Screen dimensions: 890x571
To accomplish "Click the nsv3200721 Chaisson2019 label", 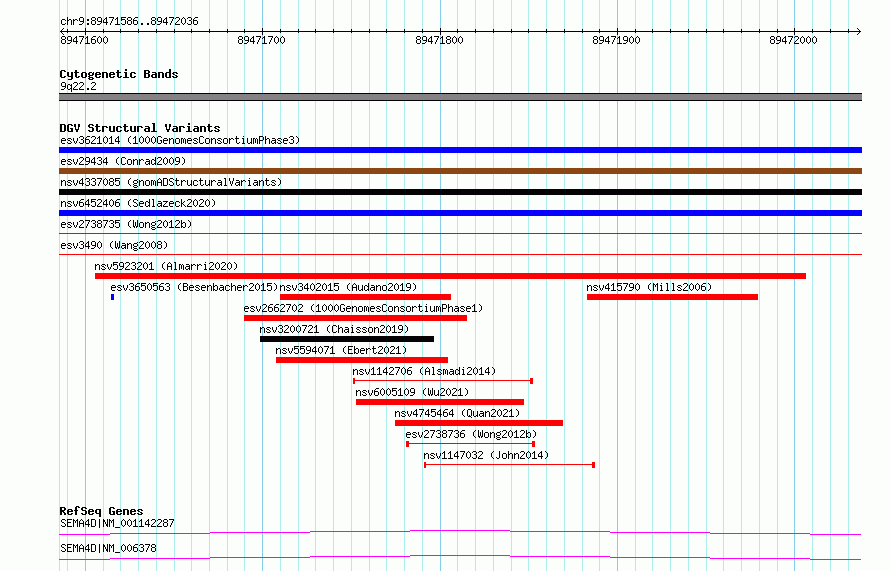I will pos(334,329).
